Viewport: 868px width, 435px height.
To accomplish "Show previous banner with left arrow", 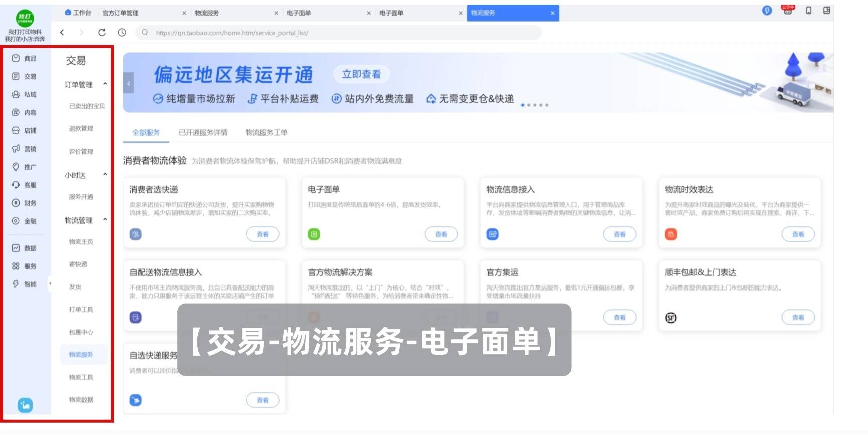I will (x=128, y=83).
